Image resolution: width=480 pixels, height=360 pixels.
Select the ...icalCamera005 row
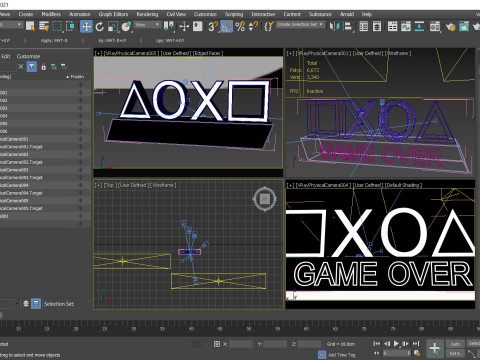click(x=45, y=201)
